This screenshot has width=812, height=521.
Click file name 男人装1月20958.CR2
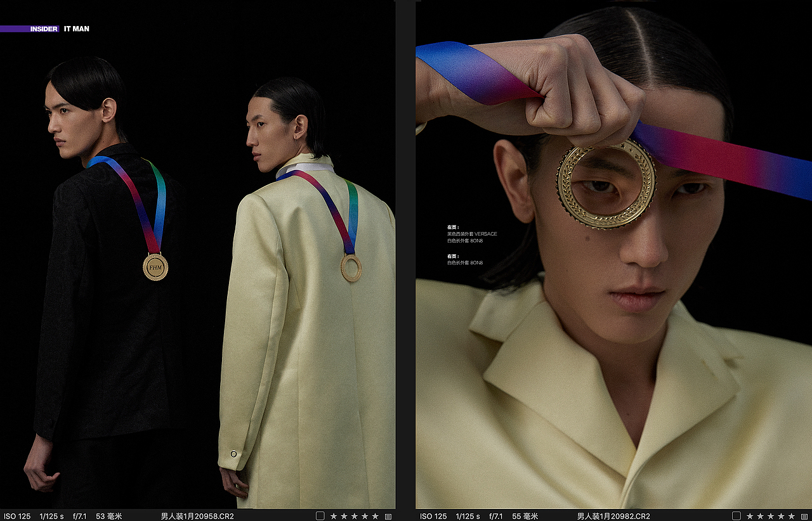197,517
